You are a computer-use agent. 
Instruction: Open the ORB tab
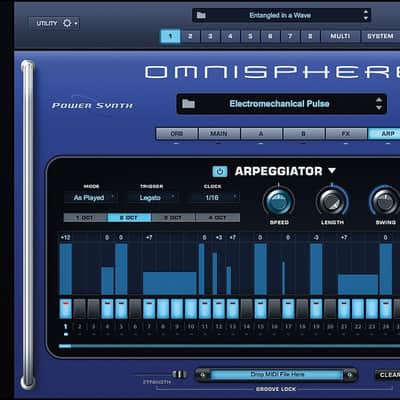177,134
